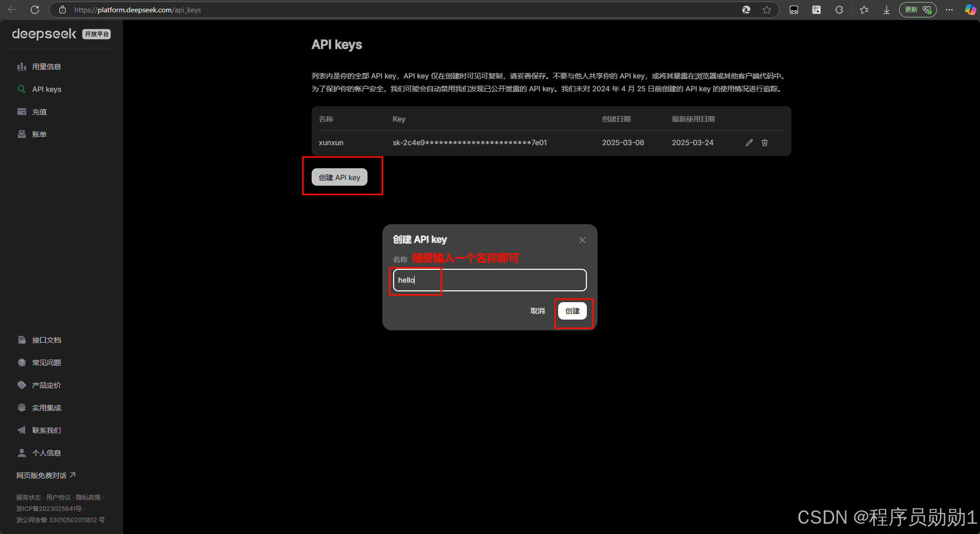Click the 常见问题 question mark icon

tap(22, 363)
